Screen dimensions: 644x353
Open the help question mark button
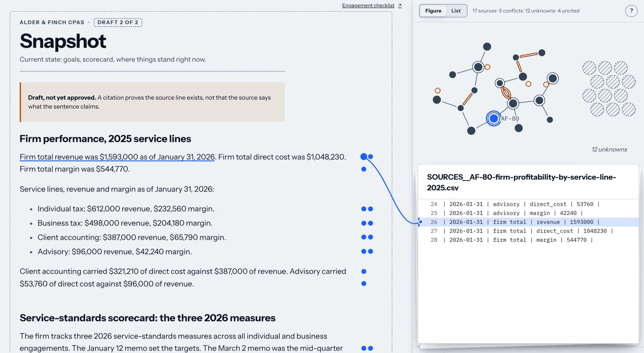631,11
